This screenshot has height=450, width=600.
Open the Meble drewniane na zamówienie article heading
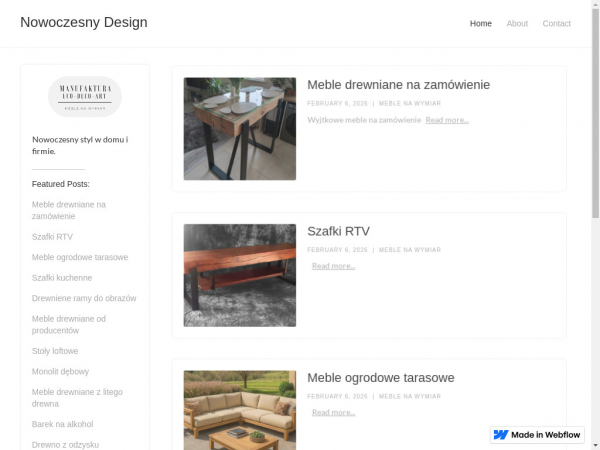(x=398, y=85)
